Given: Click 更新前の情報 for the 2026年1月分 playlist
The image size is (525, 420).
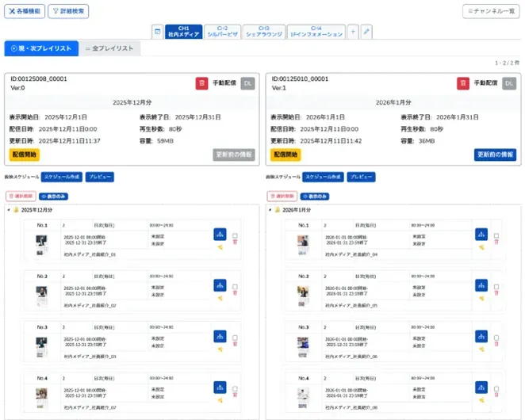Looking at the screenshot, I should [x=495, y=155].
